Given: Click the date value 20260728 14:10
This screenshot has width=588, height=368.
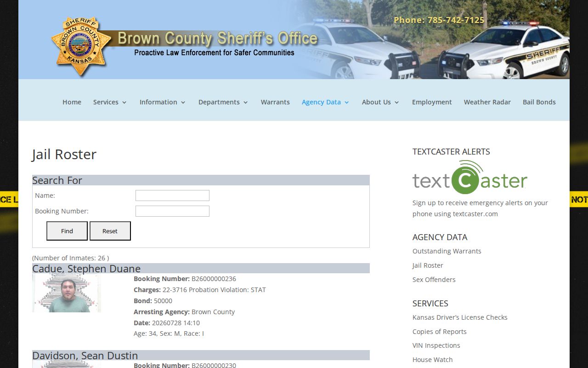Looking at the screenshot, I should [176, 323].
